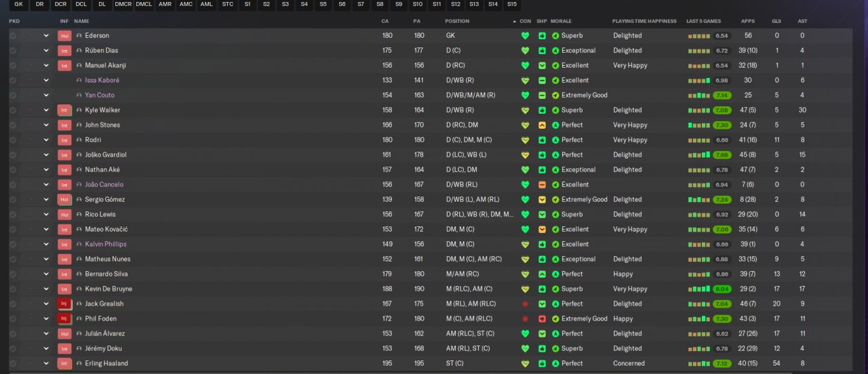868x374 pixels.
Task: Select the GK position tab
Action: point(18,5)
